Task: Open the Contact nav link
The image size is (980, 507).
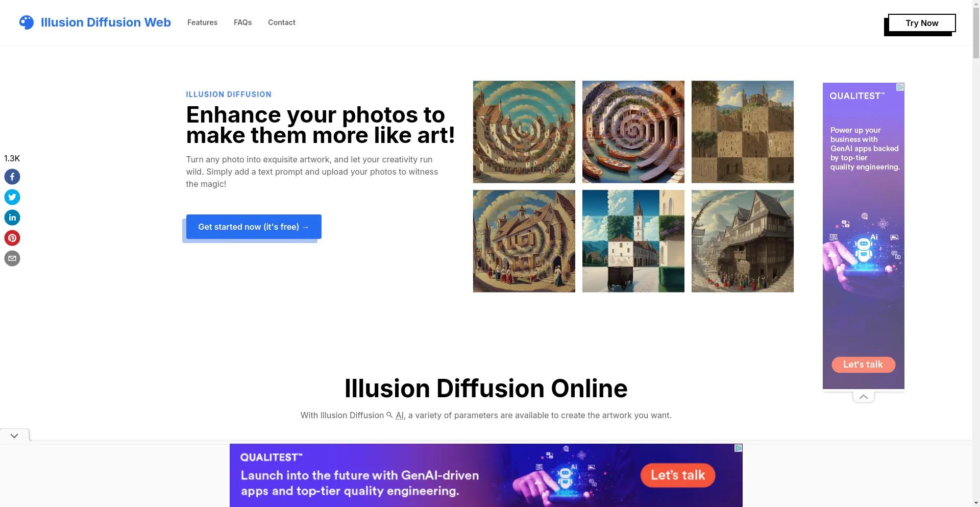Action: tap(282, 22)
